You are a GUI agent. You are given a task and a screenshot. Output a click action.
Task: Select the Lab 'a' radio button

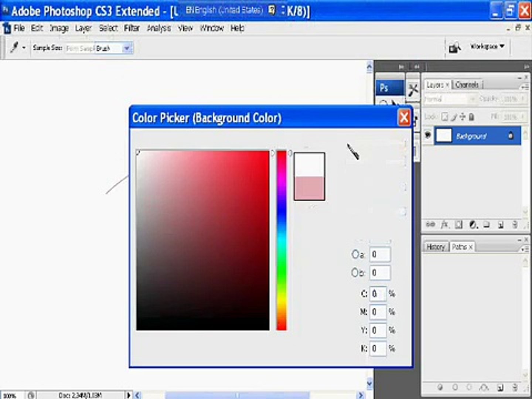click(x=355, y=254)
